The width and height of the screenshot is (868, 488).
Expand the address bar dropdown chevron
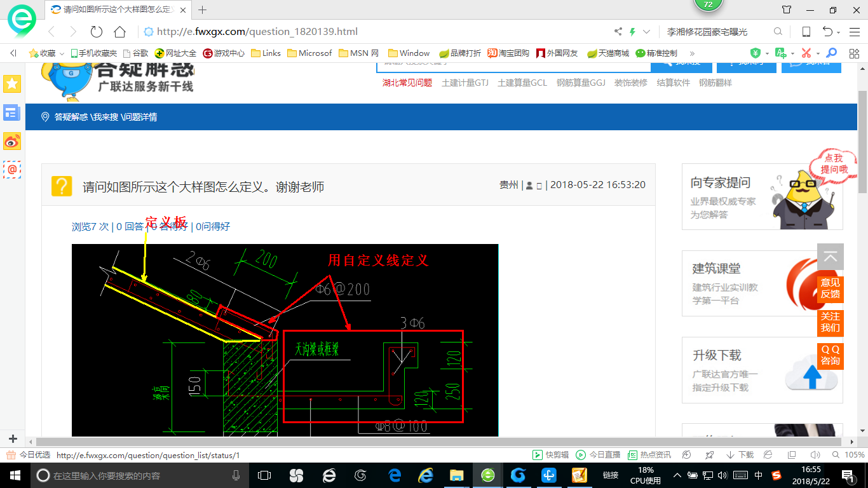tap(647, 32)
